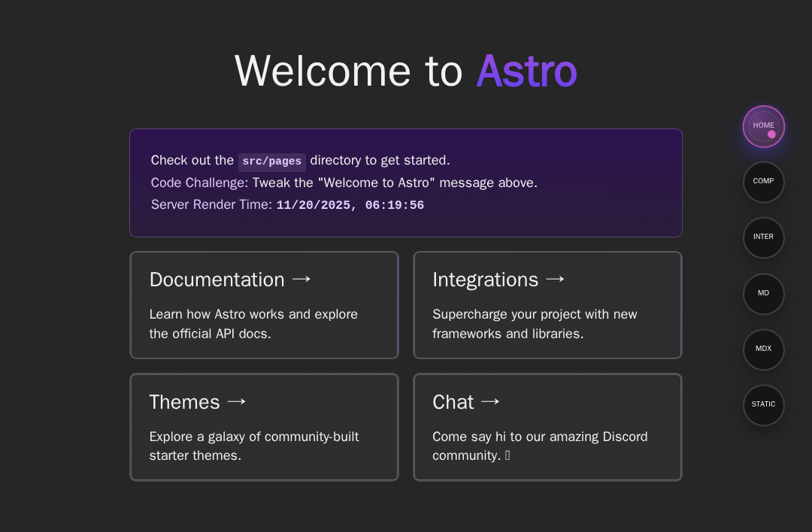Click the src/pages code snippet
Screen dimensions: 812x532
pos(271,162)
